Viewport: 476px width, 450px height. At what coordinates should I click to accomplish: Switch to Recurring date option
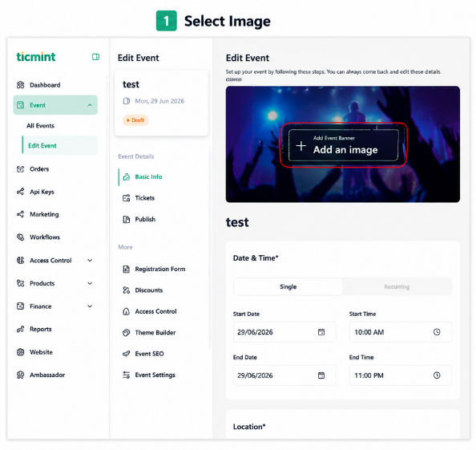(397, 286)
